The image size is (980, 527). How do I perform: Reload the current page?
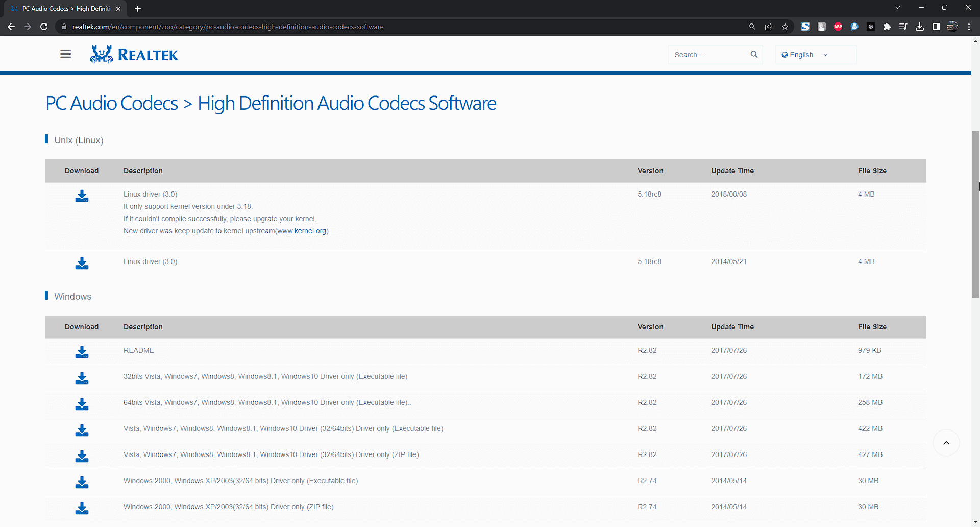[x=44, y=27]
